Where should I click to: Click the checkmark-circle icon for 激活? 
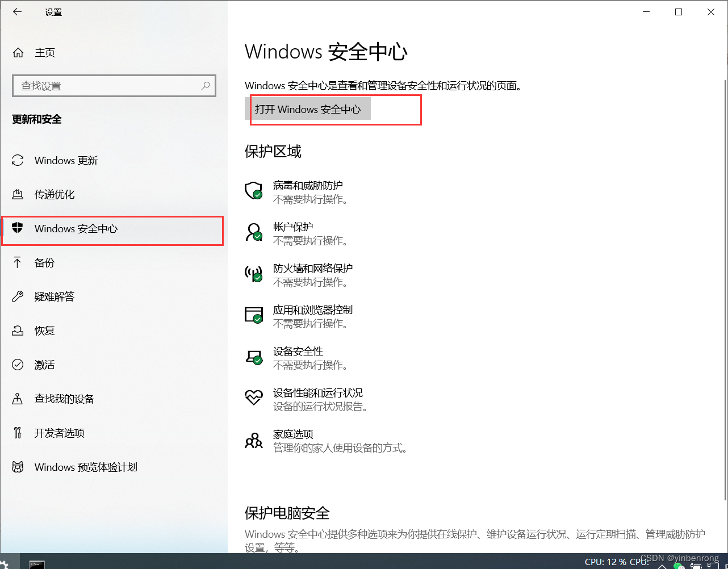click(18, 365)
